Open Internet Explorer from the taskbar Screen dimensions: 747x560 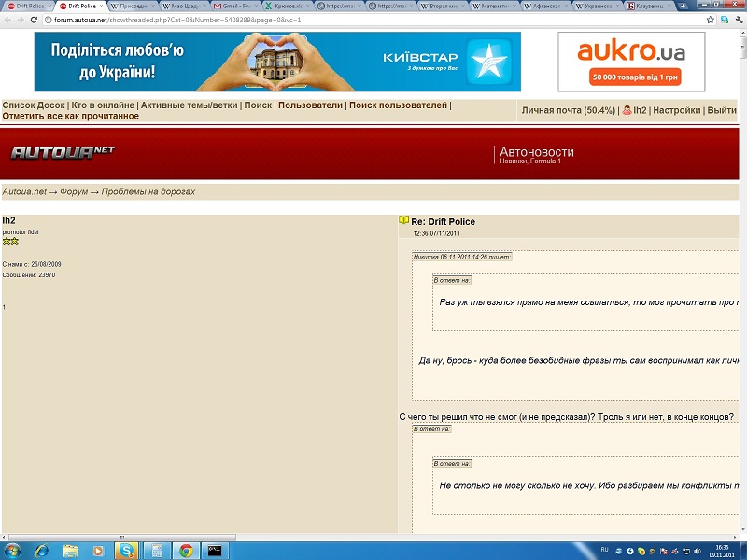coord(43,551)
